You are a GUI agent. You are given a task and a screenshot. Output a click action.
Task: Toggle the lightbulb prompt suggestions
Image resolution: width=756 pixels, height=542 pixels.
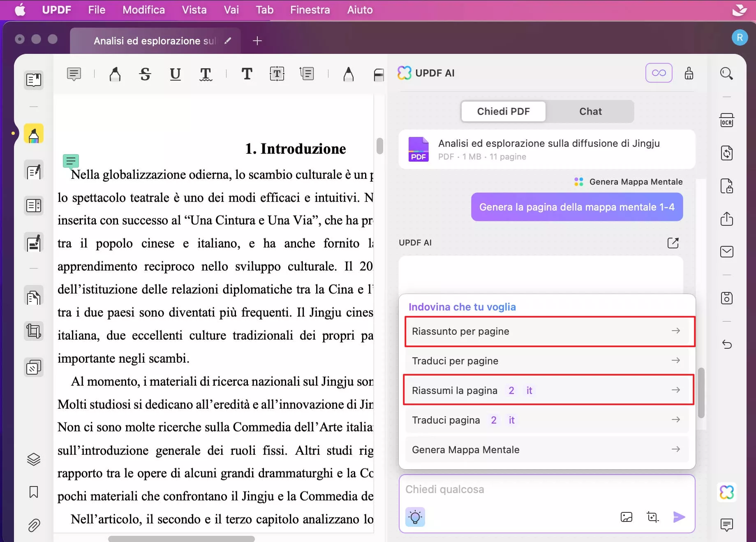[x=415, y=517]
